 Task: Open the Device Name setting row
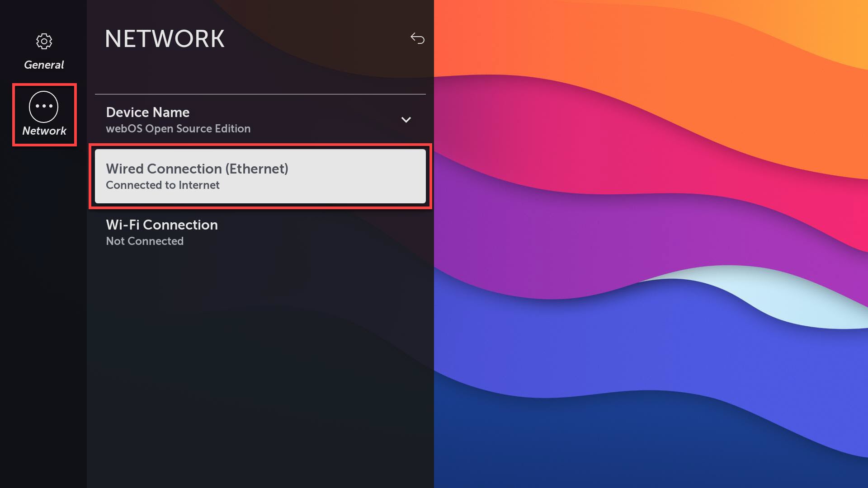click(260, 120)
